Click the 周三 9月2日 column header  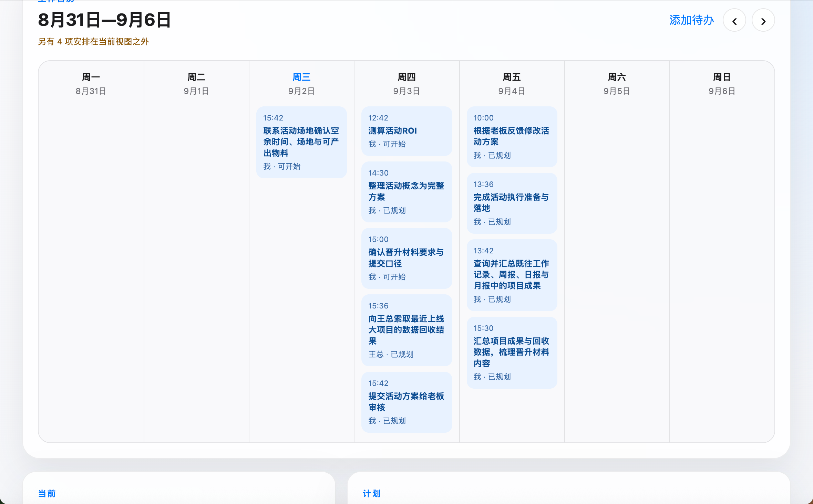pyautogui.click(x=301, y=84)
